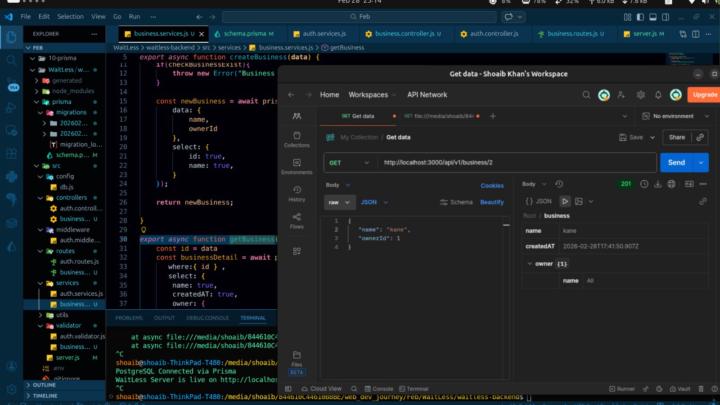Open the GET method dropdown
Viewport: 720px width, 405px height.
pos(349,163)
